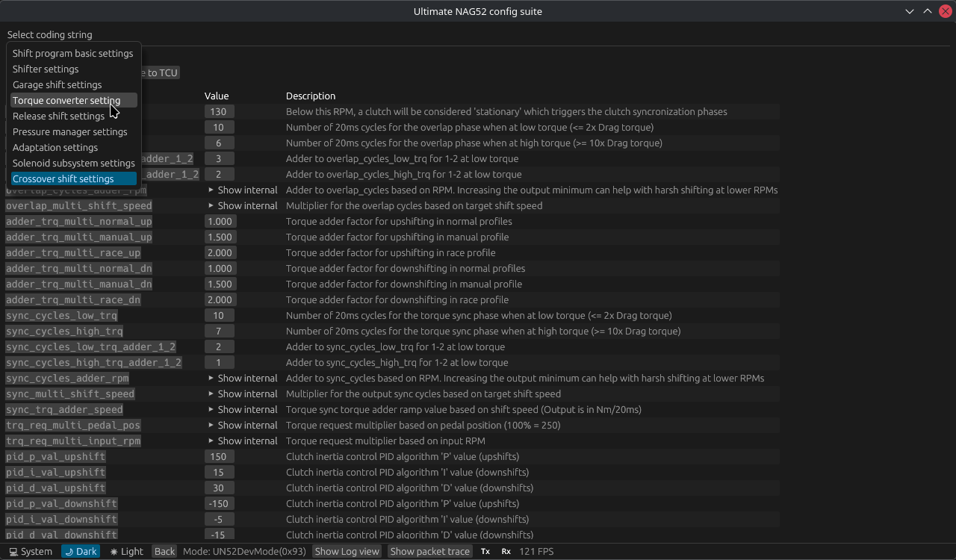Expand Show internal for sync_trq_adder_speed
This screenshot has width=956, height=560.
point(242,409)
